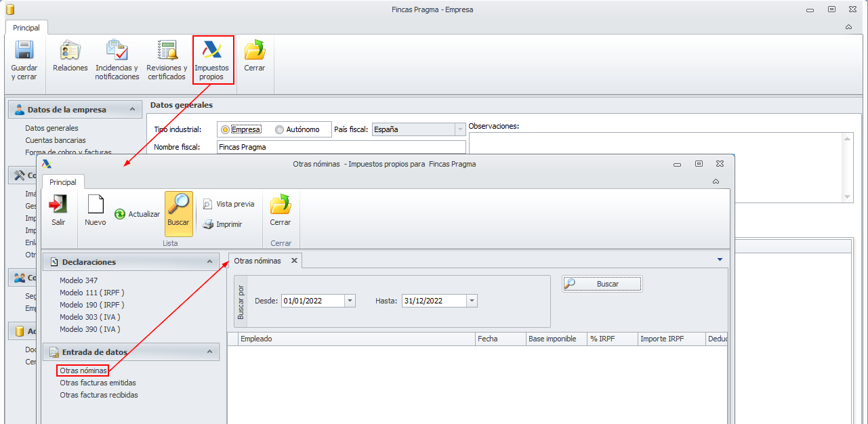Sort by Importe IRPF column header
The width and height of the screenshot is (868, 424).
click(671, 339)
